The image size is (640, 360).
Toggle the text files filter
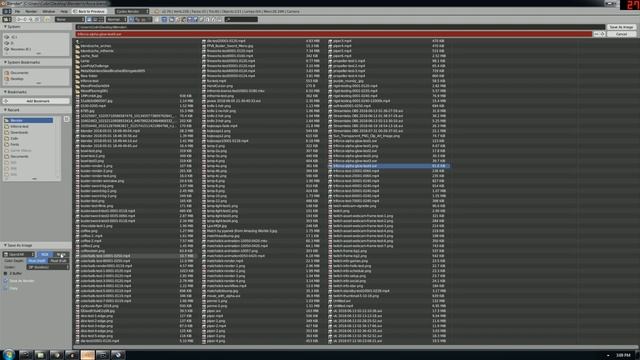(x=218, y=19)
